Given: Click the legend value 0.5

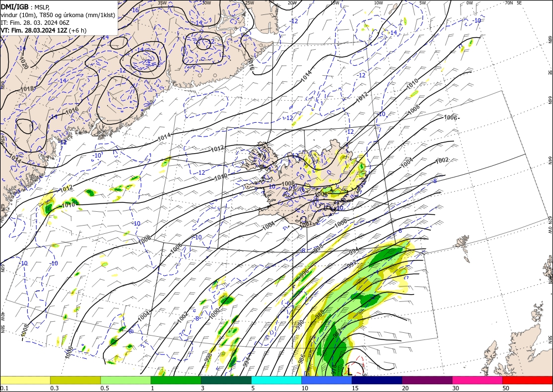Looking at the screenshot, I should 105,388.
